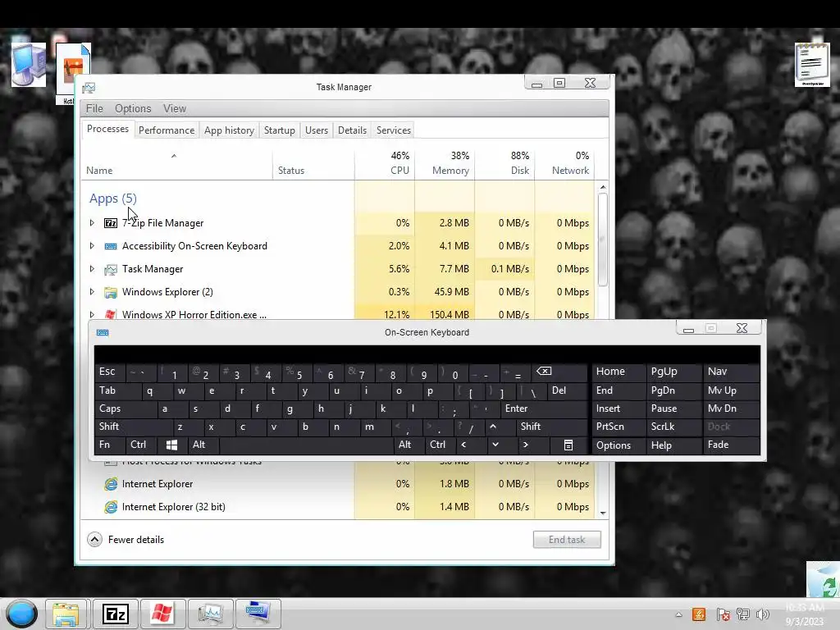The width and height of the screenshot is (840, 630).
Task: Open File Explorer from the taskbar
Action: click(66, 614)
